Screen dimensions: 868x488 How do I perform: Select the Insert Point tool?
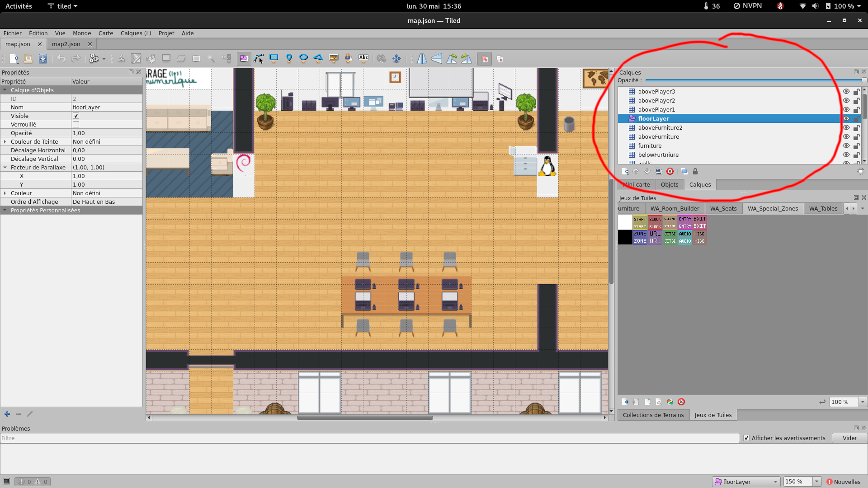pyautogui.click(x=289, y=58)
